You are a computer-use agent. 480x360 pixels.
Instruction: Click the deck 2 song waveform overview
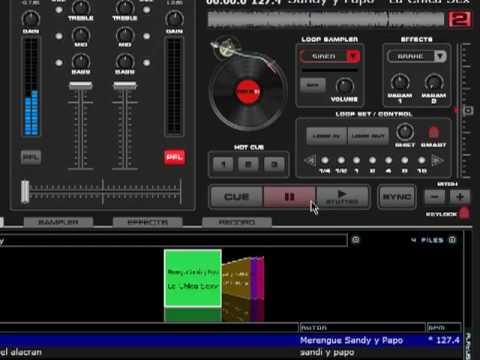pyautogui.click(x=326, y=19)
